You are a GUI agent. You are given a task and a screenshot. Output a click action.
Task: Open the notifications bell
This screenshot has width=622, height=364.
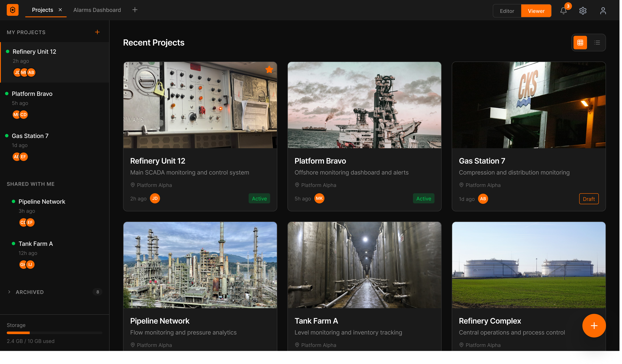[x=564, y=11]
